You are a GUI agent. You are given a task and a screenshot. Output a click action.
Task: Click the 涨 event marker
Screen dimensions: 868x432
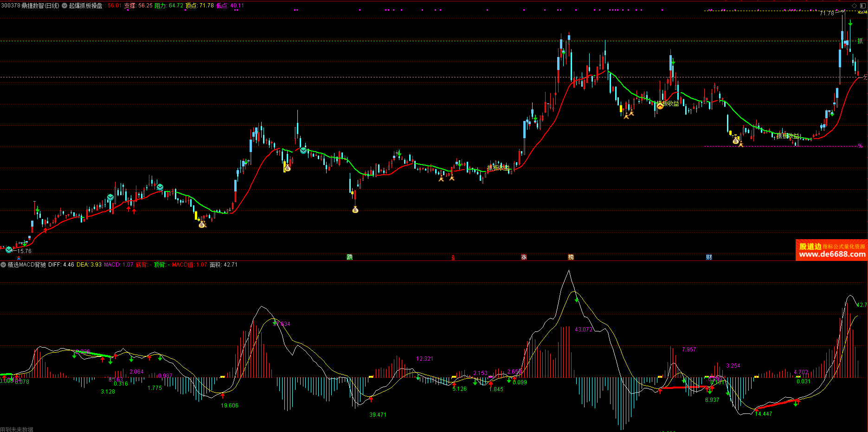[x=524, y=257]
